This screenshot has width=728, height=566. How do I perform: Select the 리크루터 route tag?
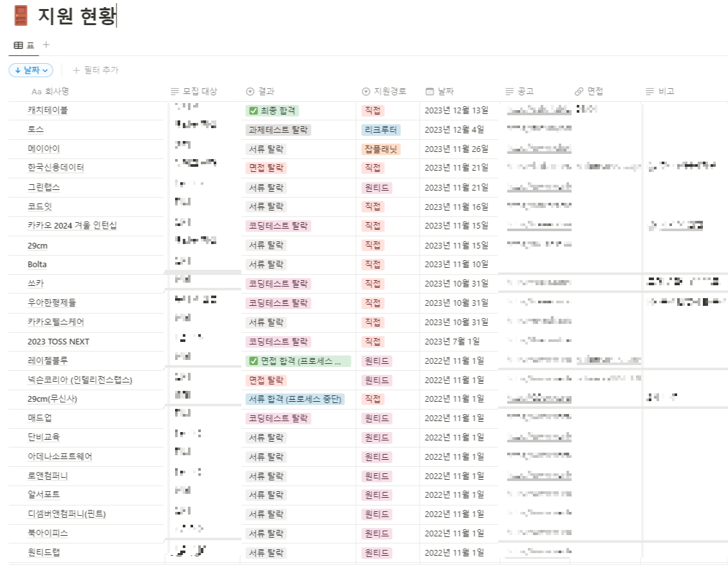(x=380, y=130)
